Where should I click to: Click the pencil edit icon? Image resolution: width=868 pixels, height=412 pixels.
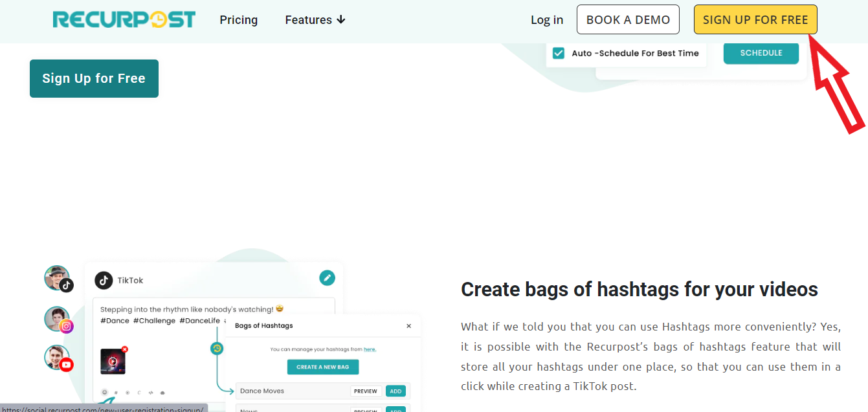pos(328,278)
